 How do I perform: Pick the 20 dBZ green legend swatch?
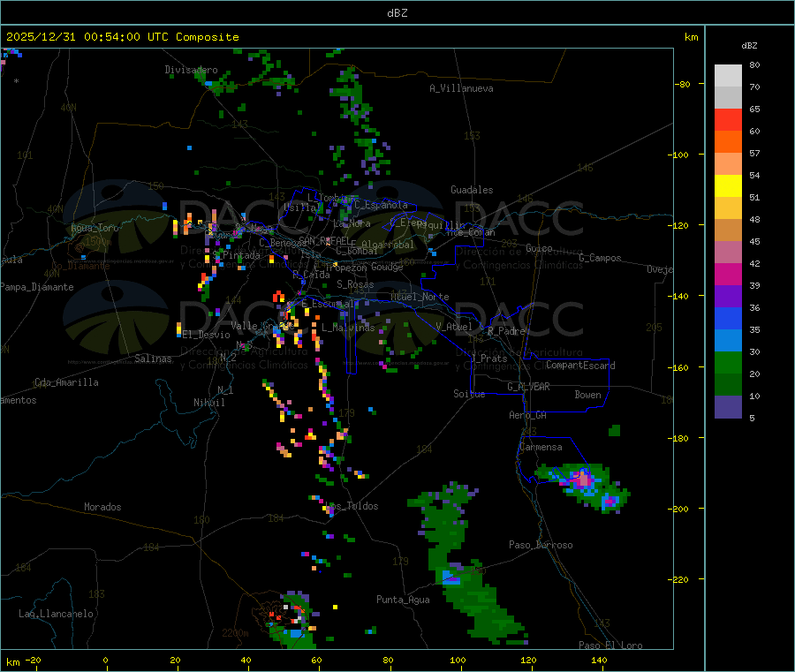(x=728, y=362)
